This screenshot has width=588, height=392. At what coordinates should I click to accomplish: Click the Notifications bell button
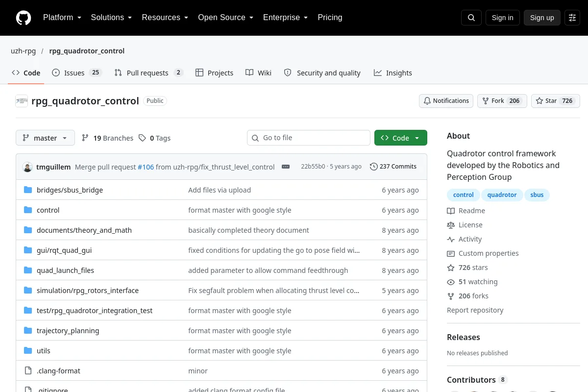[446, 101]
